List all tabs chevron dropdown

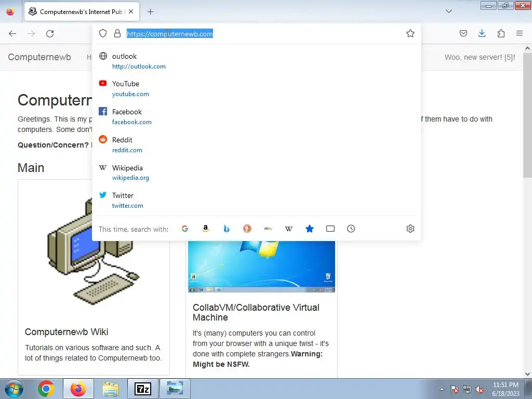(448, 11)
